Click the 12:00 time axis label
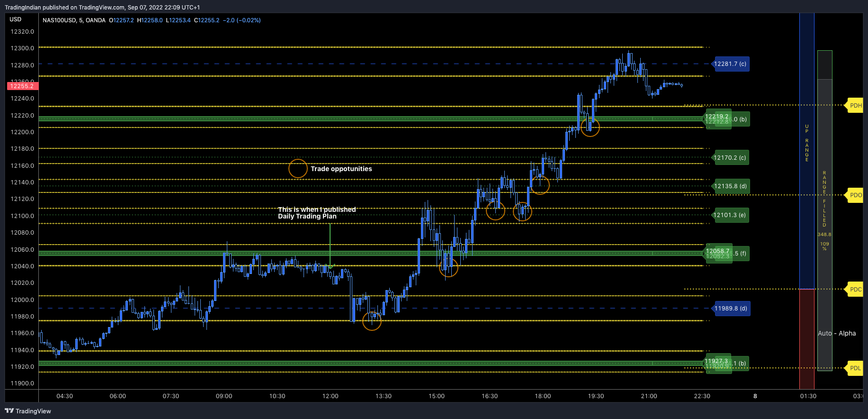 click(x=331, y=396)
